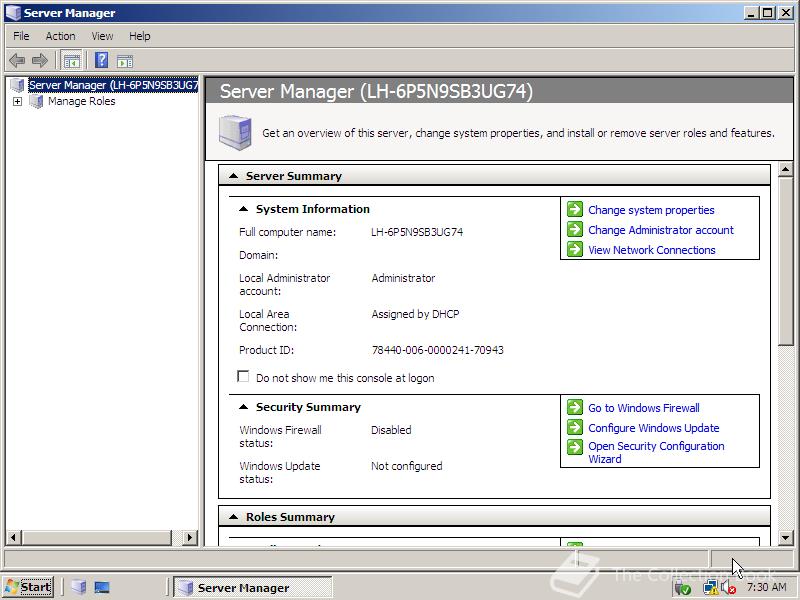Click the muted volume tray icon

click(729, 588)
